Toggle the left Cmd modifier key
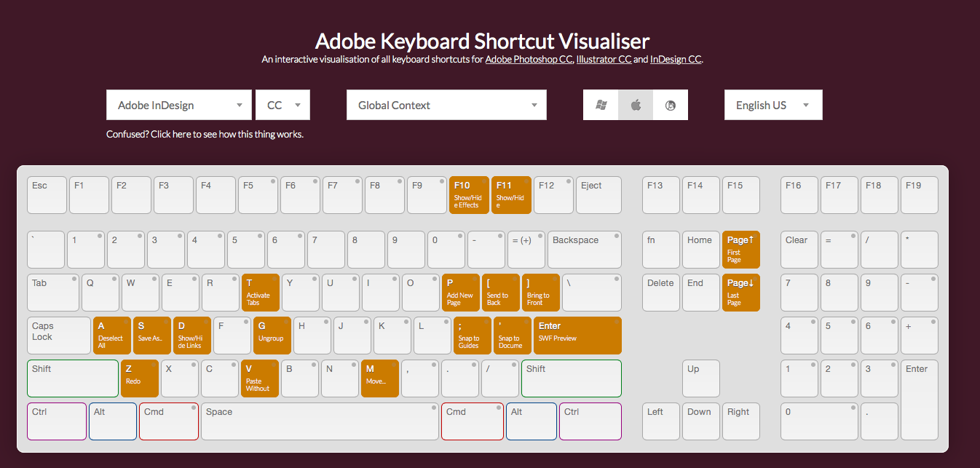The width and height of the screenshot is (980, 468). 168,421
